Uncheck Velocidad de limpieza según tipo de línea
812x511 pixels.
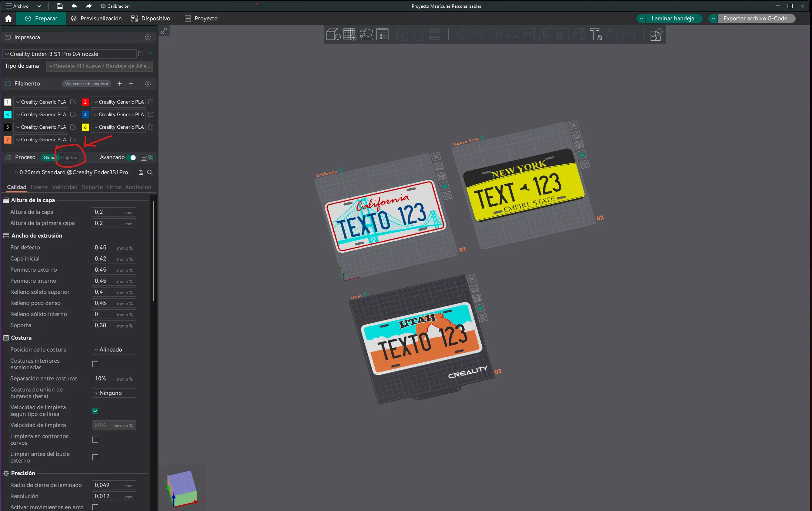[95, 411]
